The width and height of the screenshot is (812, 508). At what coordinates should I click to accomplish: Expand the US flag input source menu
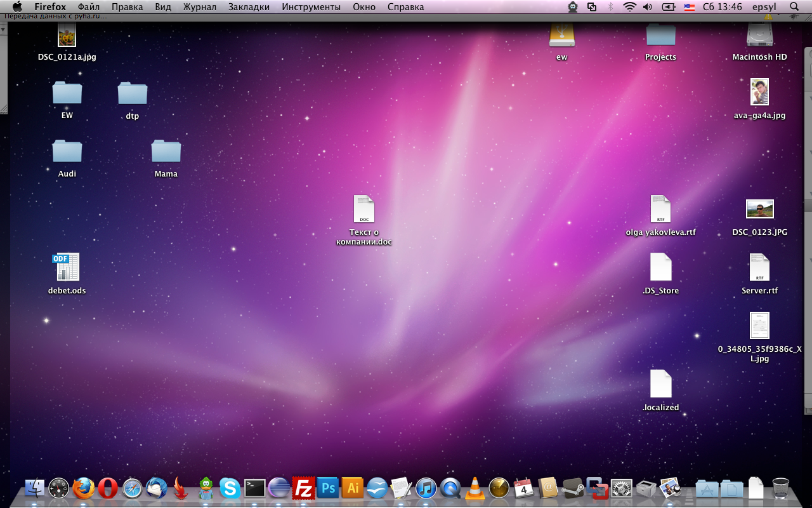[690, 7]
